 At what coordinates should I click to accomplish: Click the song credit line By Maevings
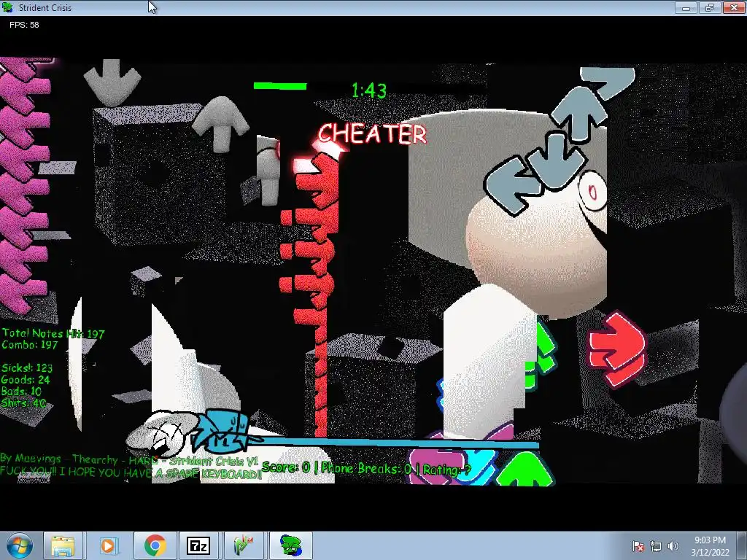tap(128, 460)
